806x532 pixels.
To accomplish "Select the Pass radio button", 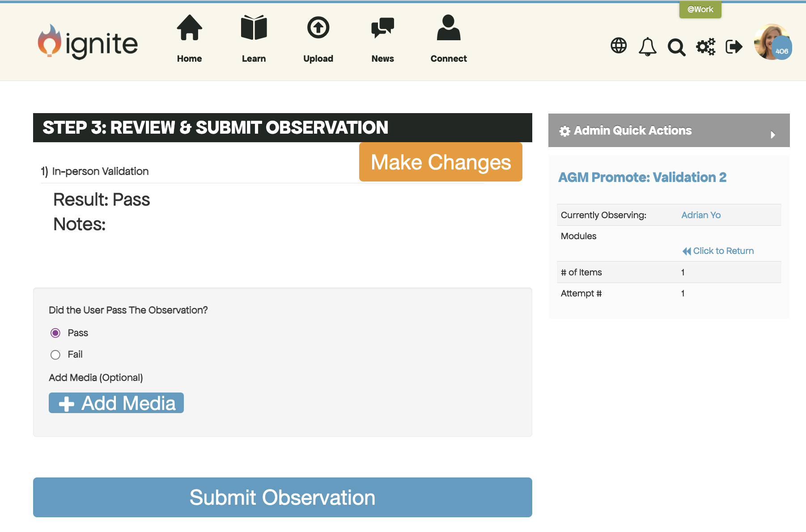I will [55, 333].
